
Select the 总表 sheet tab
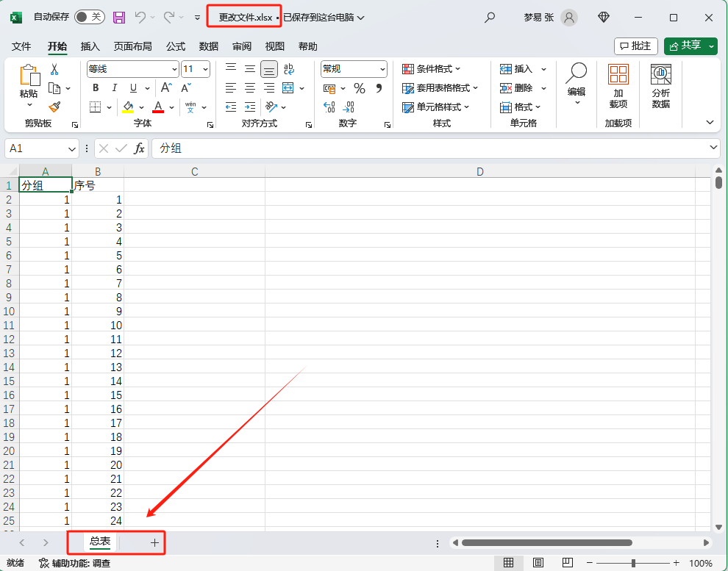(x=101, y=542)
